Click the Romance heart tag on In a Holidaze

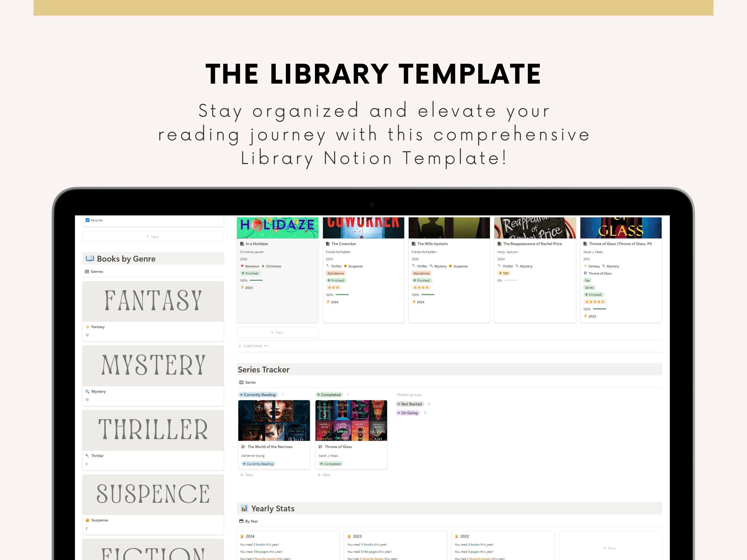tap(249, 266)
